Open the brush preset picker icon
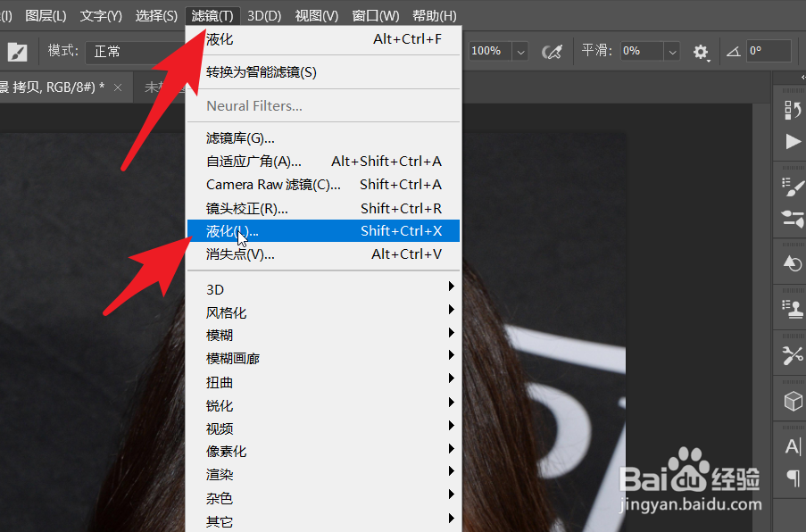The height and width of the screenshot is (532, 806). [x=17, y=52]
